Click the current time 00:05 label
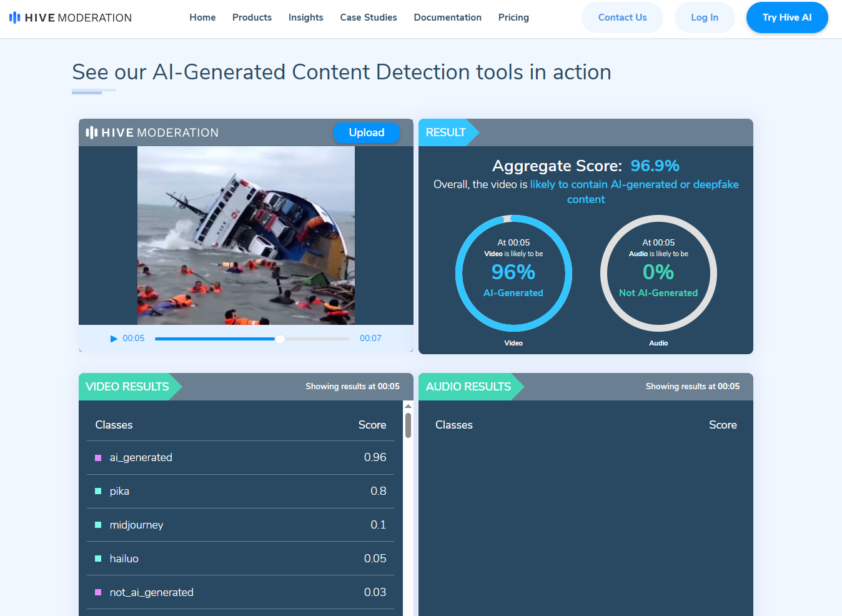The image size is (842, 616). pyautogui.click(x=134, y=339)
